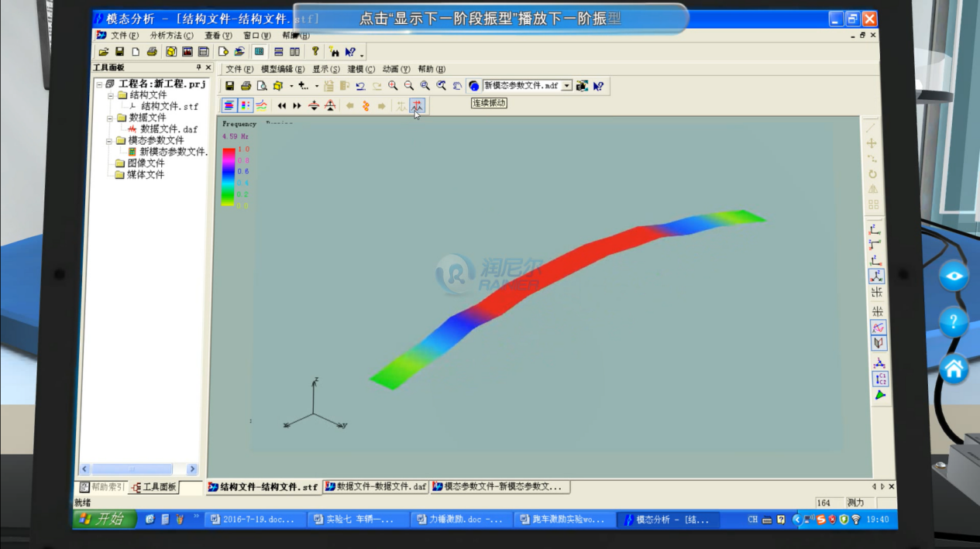Image resolution: width=980 pixels, height=549 pixels.
Task: Toggle the color-band display mode button
Action: (x=229, y=105)
